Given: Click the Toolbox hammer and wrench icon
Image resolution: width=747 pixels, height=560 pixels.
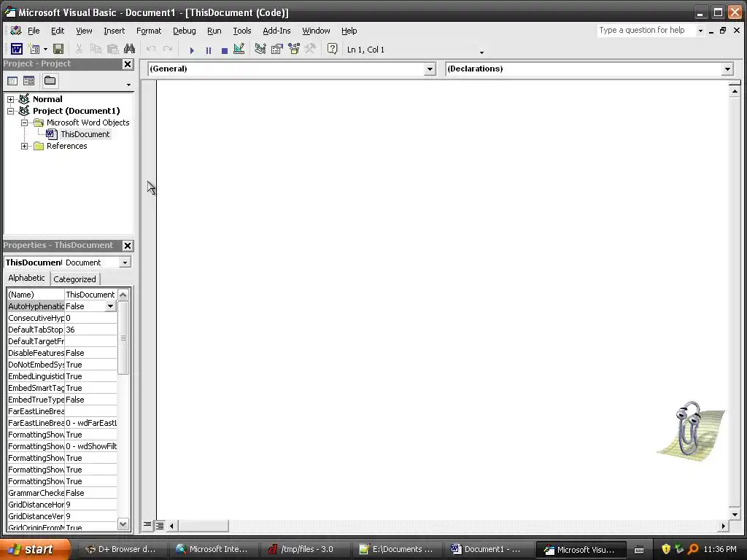Looking at the screenshot, I should (x=310, y=49).
